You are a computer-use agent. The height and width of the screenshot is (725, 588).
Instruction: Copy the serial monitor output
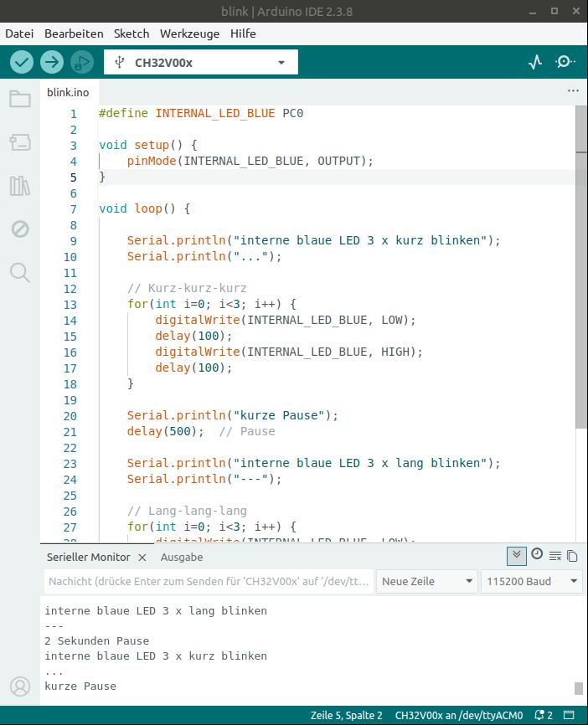pos(572,556)
